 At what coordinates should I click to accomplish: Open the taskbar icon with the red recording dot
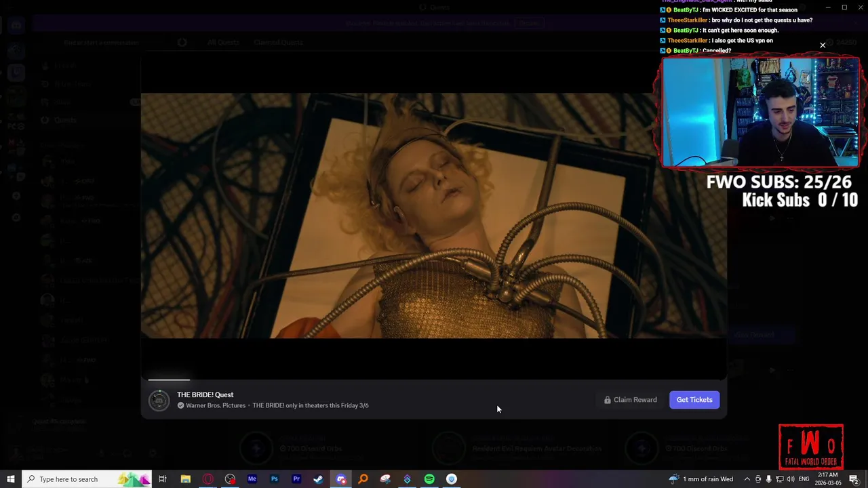pyautogui.click(x=230, y=479)
